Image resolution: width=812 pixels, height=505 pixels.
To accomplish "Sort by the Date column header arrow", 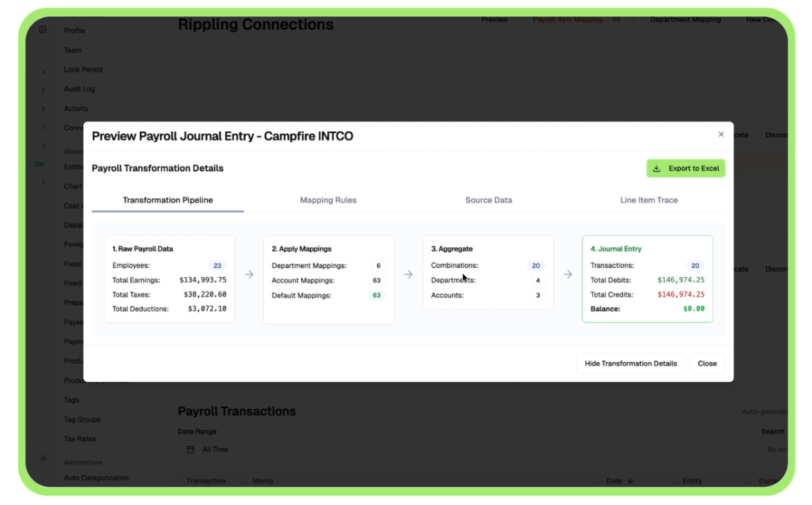I will click(x=631, y=481).
